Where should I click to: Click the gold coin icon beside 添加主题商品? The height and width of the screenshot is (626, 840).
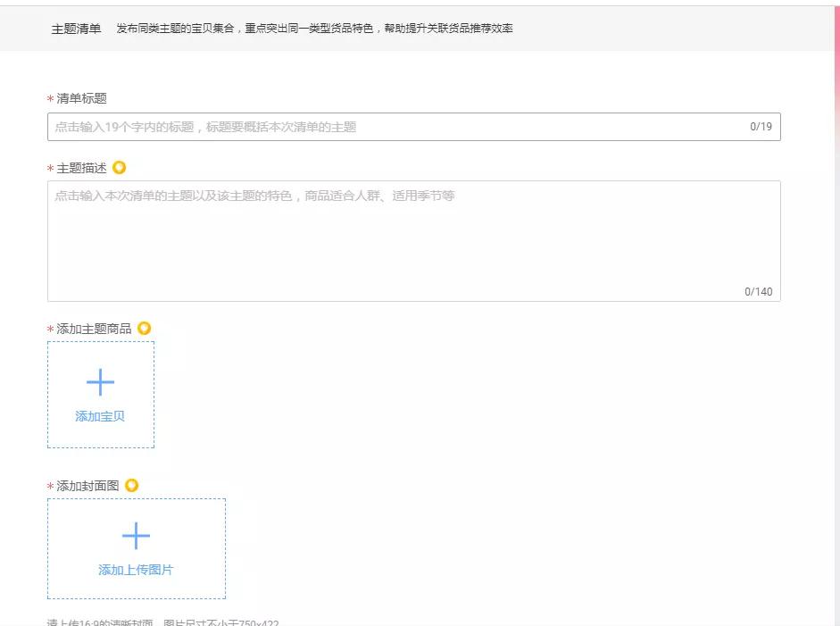click(x=144, y=328)
